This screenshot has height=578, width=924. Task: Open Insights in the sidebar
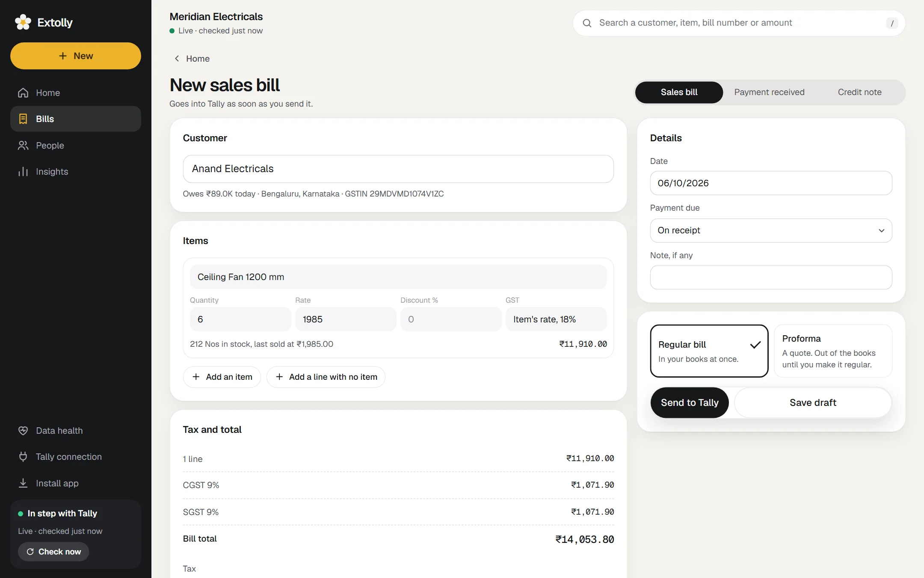point(76,171)
